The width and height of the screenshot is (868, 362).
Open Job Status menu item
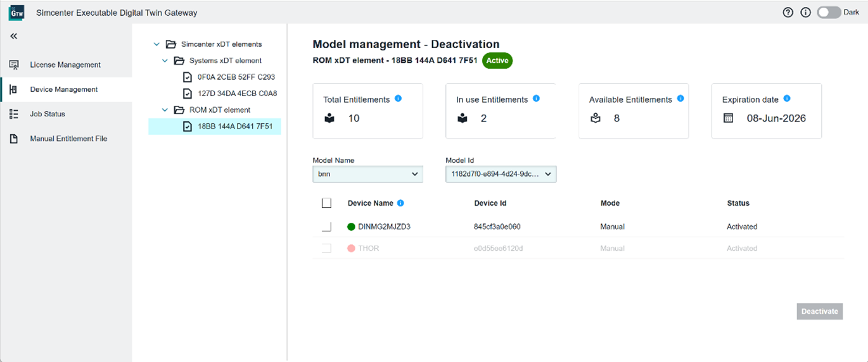66,114
